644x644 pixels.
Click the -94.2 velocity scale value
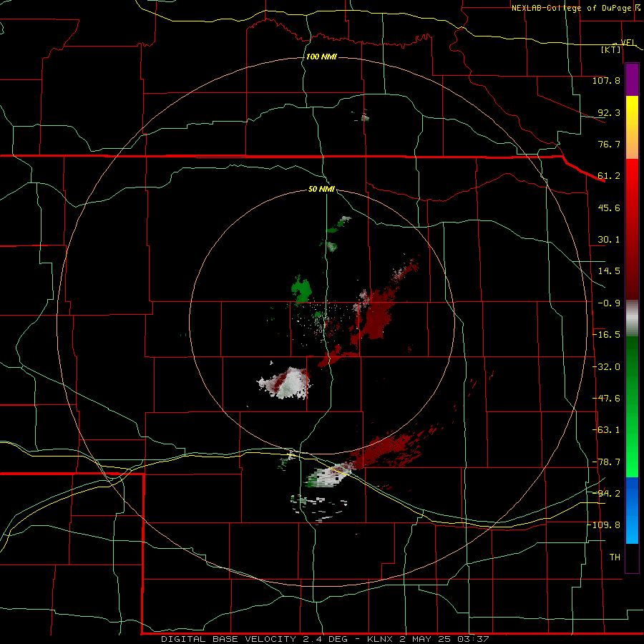point(606,493)
